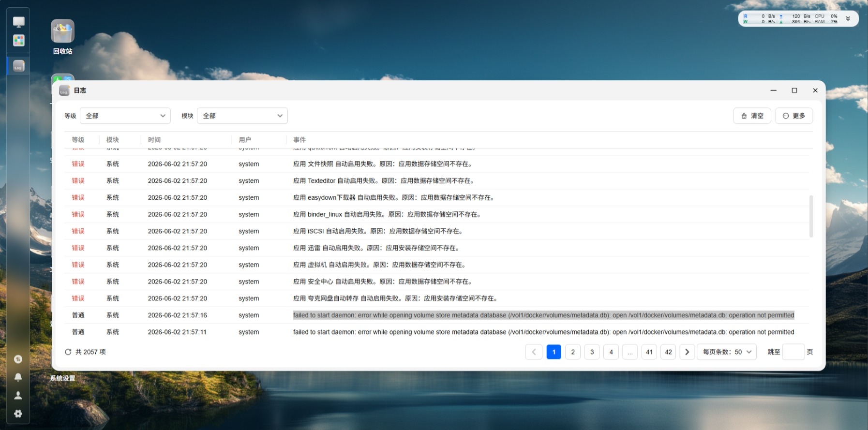Jump to last page 42
This screenshot has width=868, height=430.
[x=668, y=352]
